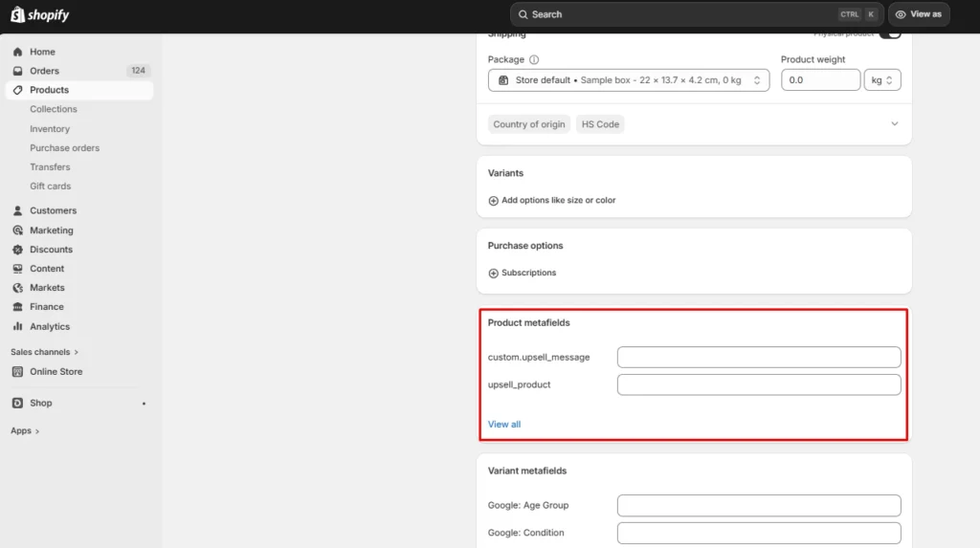Go to the Collections submenu item

(x=54, y=109)
